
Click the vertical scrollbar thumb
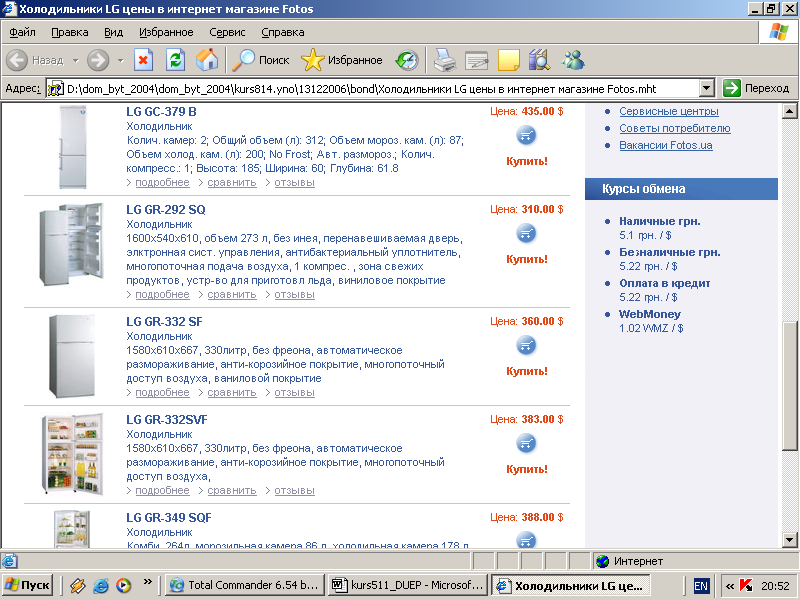point(789,386)
